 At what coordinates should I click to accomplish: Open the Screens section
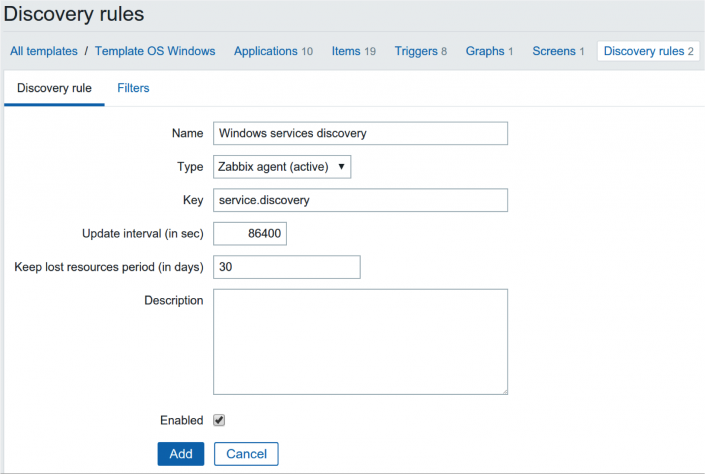pos(553,51)
